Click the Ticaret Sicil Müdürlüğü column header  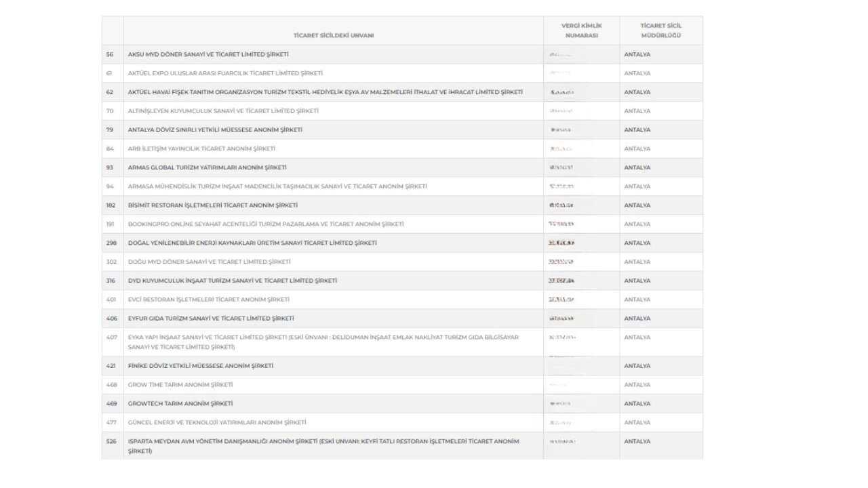[660, 30]
